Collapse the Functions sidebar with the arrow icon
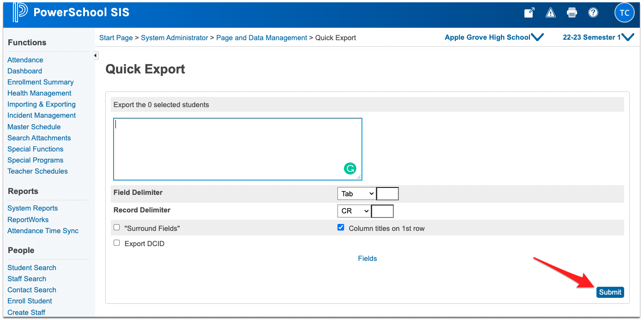The width and height of the screenshot is (644, 320). coord(95,55)
